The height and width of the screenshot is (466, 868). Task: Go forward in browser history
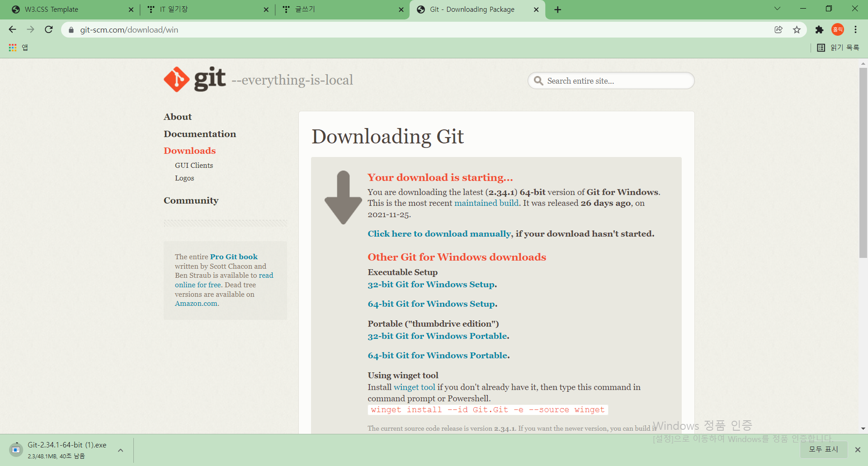[x=30, y=29]
